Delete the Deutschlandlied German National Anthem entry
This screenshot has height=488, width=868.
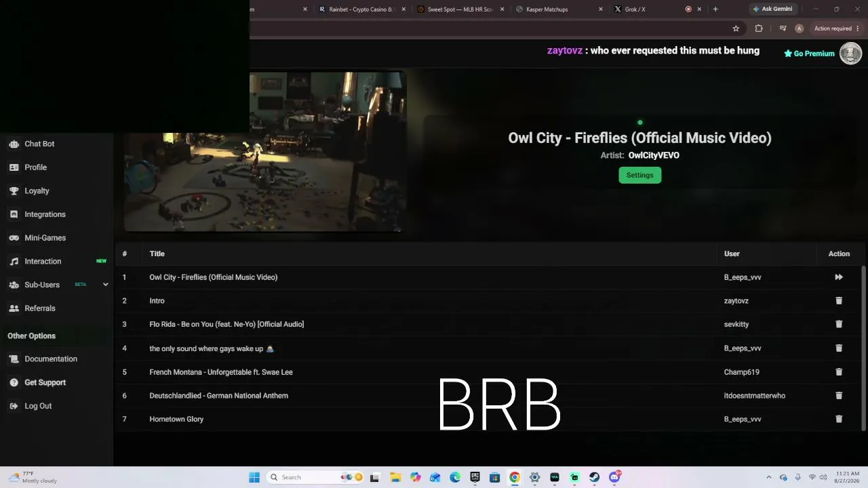(839, 396)
